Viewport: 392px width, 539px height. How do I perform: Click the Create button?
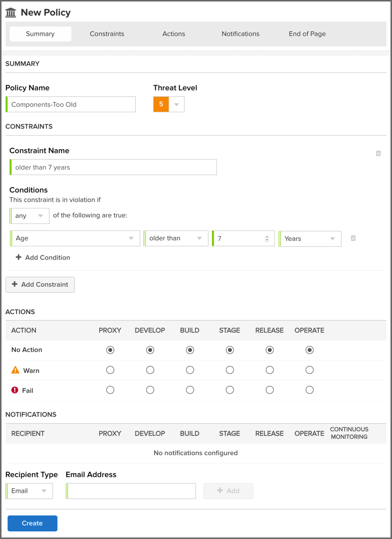click(32, 523)
